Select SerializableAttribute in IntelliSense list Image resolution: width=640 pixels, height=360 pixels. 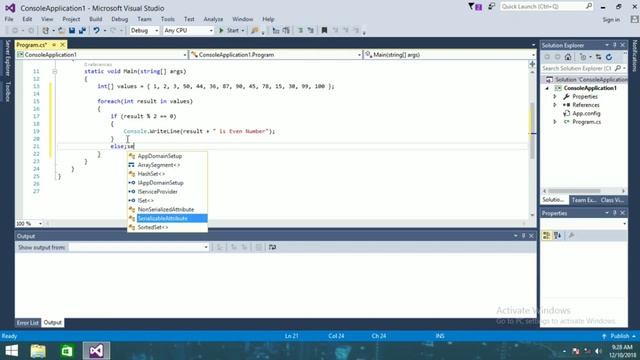tap(167, 218)
